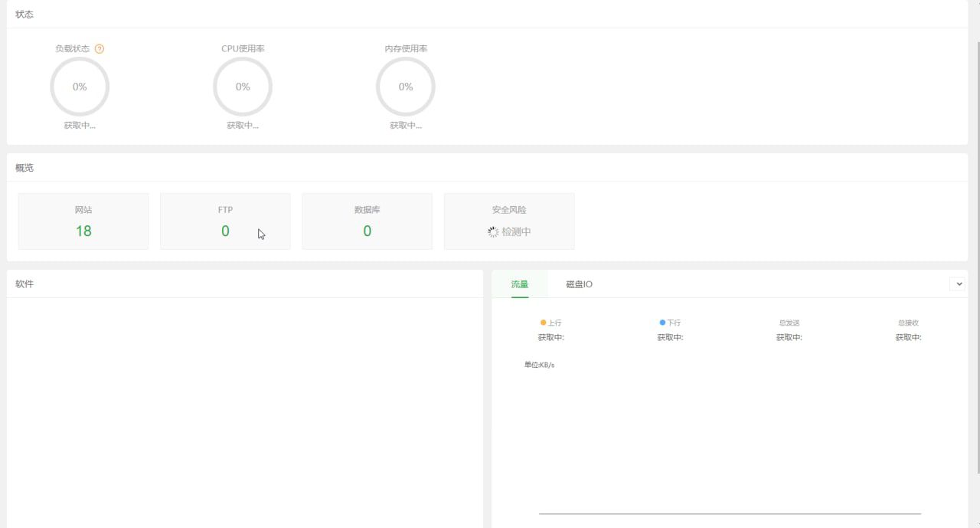Open the 内存使用率 memory gauge

(406, 87)
